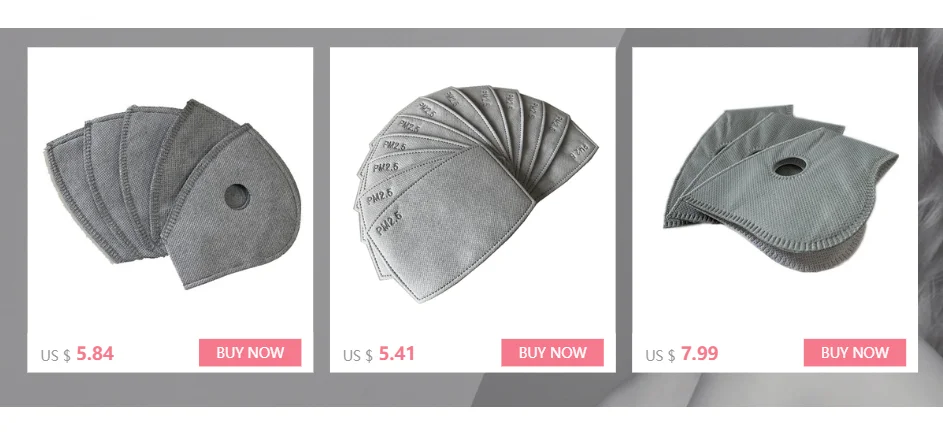Click the US $ label beside 7.99
This screenshot has width=943, height=435.
pyautogui.click(x=660, y=356)
